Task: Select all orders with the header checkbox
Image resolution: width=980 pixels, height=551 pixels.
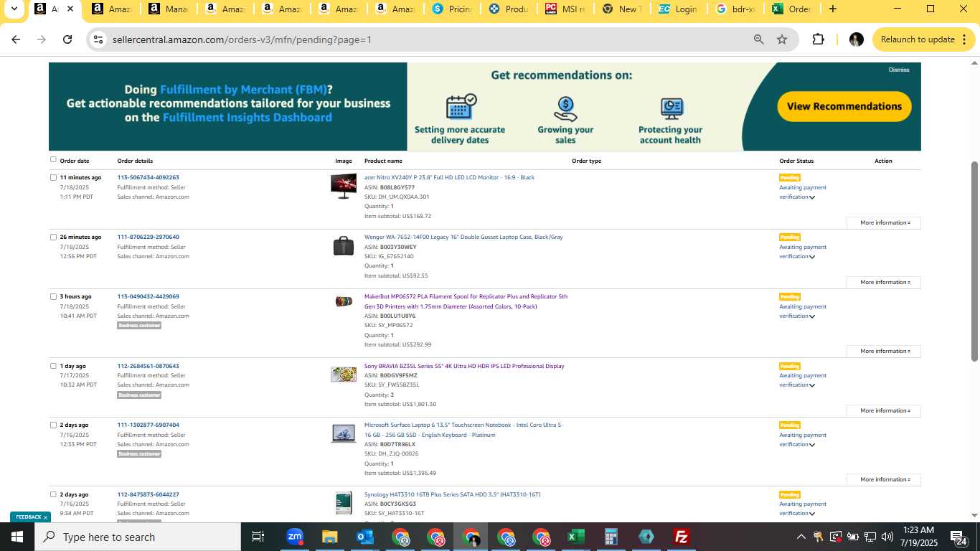Action: [53, 159]
